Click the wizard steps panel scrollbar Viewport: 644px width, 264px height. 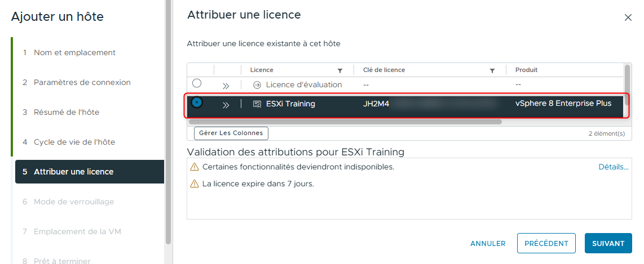tap(168, 122)
